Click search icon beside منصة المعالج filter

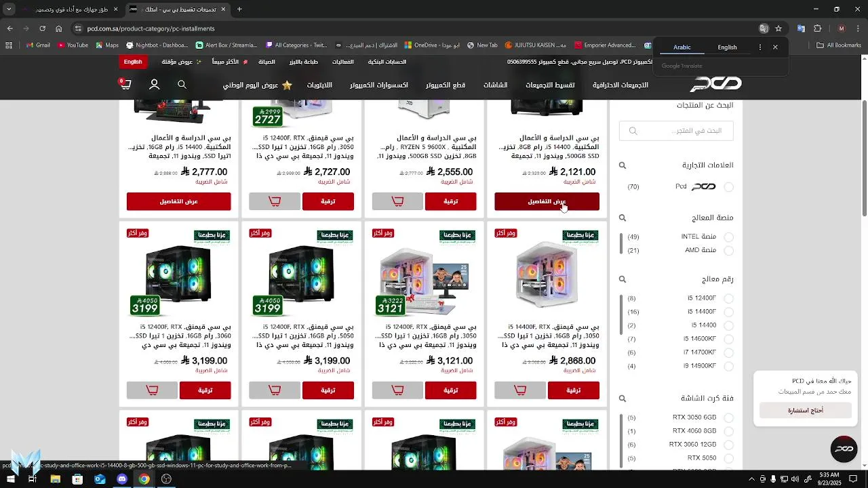click(x=623, y=218)
